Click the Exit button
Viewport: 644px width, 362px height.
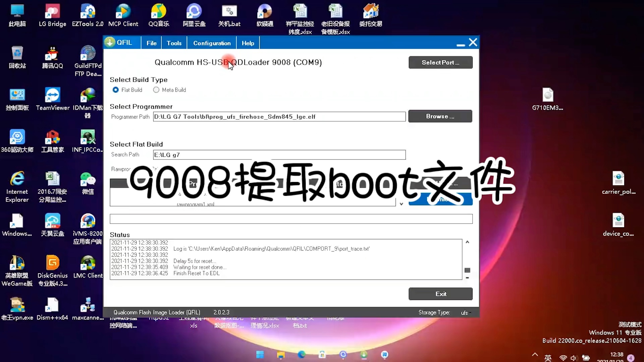(x=440, y=294)
